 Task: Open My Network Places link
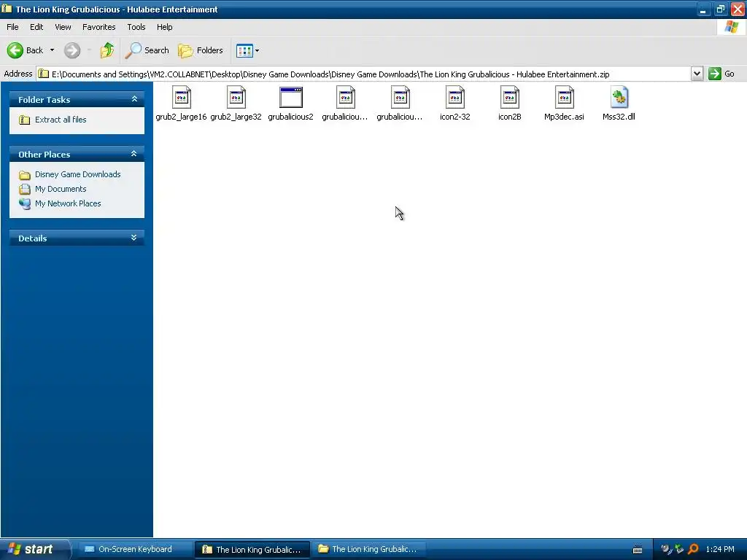click(x=68, y=203)
